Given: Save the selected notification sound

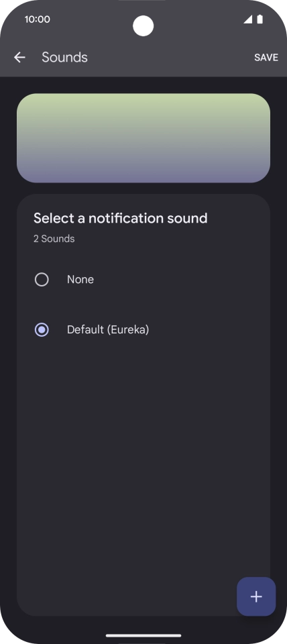Looking at the screenshot, I should 266,58.
